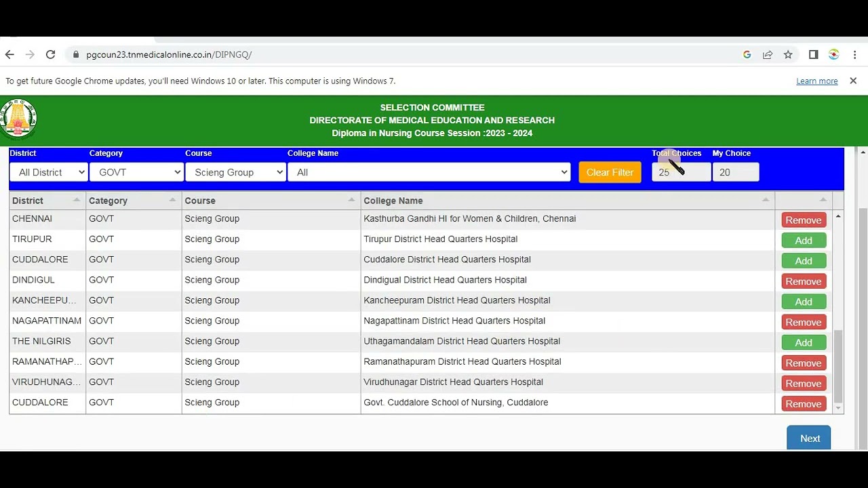This screenshot has height=488, width=868.
Task: Open the College Name filter dropdown
Action: tap(429, 172)
